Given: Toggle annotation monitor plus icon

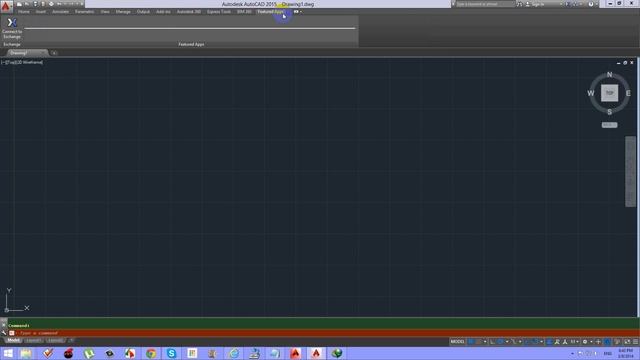Looking at the screenshot, I should [x=598, y=342].
